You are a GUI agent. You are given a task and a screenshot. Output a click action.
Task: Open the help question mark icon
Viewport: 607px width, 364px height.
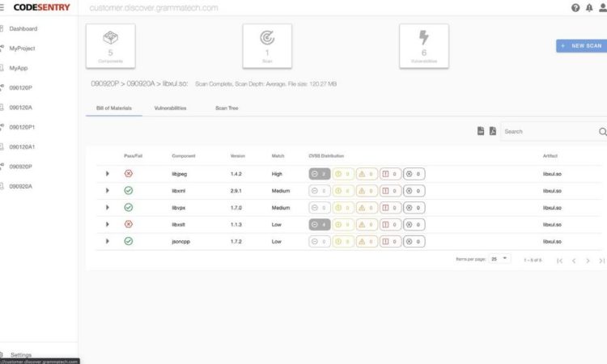(575, 8)
